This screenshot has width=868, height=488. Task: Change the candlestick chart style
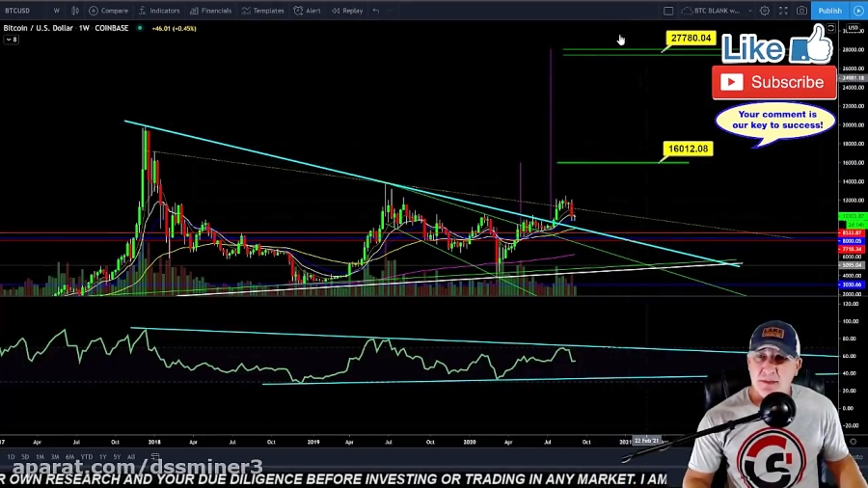click(x=74, y=11)
